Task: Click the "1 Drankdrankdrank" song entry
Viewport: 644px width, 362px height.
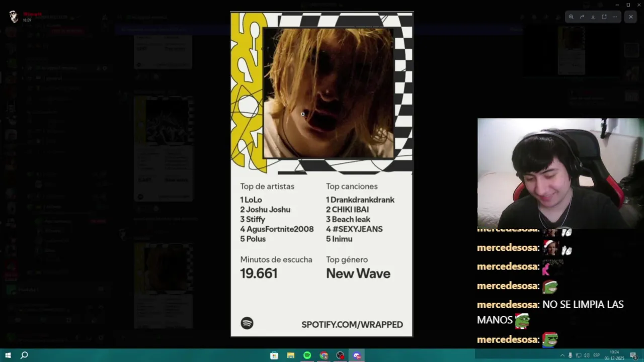Action: click(x=360, y=200)
